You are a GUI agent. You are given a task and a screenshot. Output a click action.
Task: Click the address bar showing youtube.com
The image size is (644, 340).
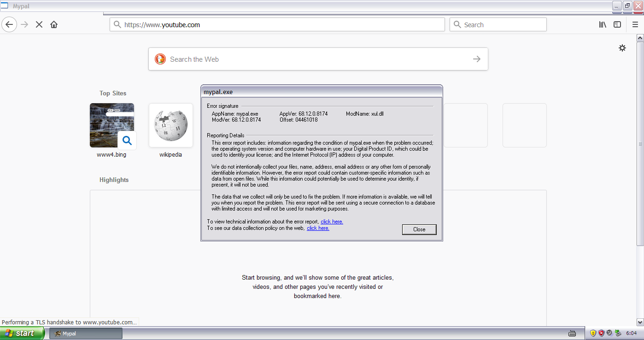[276, 24]
